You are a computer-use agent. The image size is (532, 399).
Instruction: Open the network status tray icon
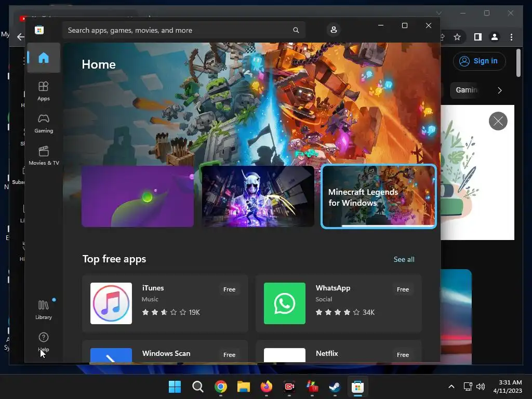[468, 387]
